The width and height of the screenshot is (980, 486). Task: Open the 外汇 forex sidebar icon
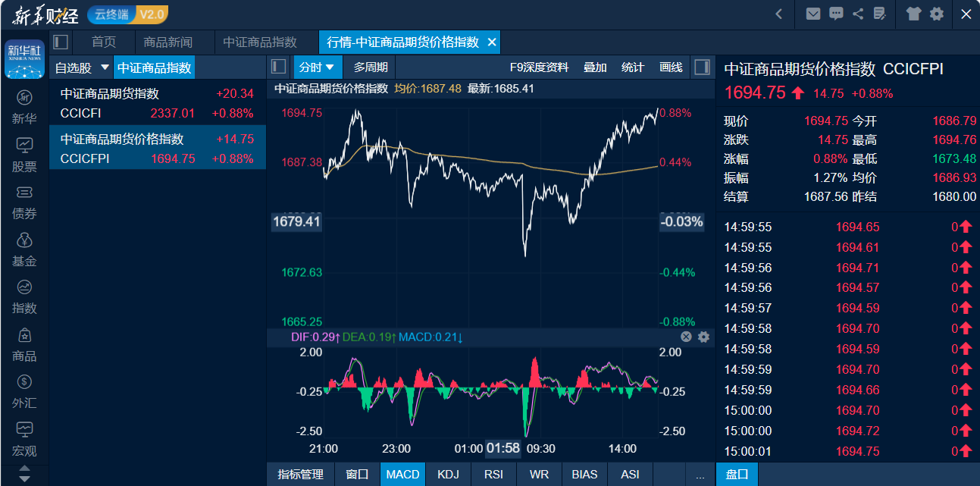click(x=24, y=391)
